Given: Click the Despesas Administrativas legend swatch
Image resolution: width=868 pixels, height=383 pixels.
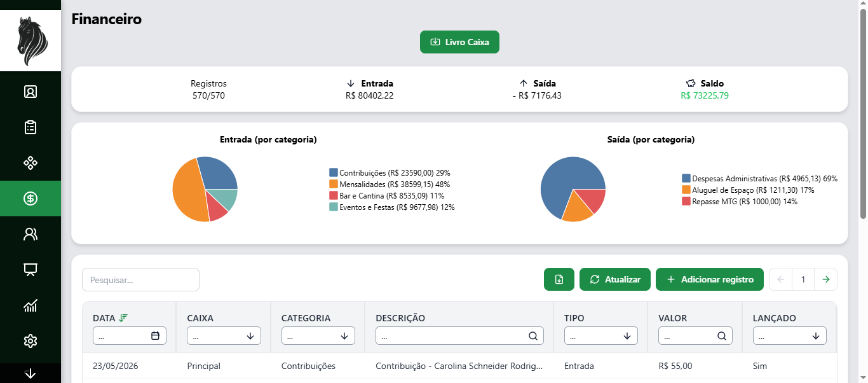Looking at the screenshot, I should pyautogui.click(x=686, y=178).
